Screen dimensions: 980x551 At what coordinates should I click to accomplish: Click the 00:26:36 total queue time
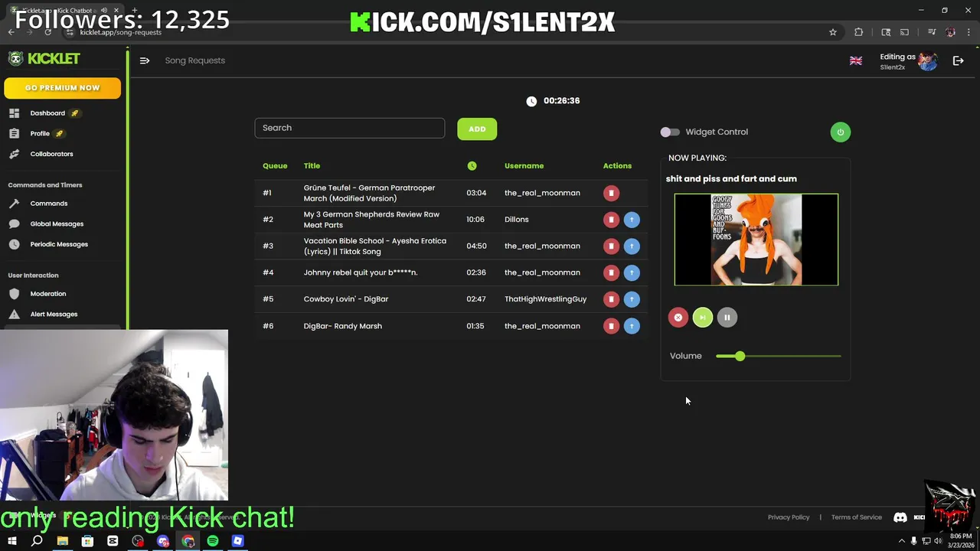coord(561,101)
